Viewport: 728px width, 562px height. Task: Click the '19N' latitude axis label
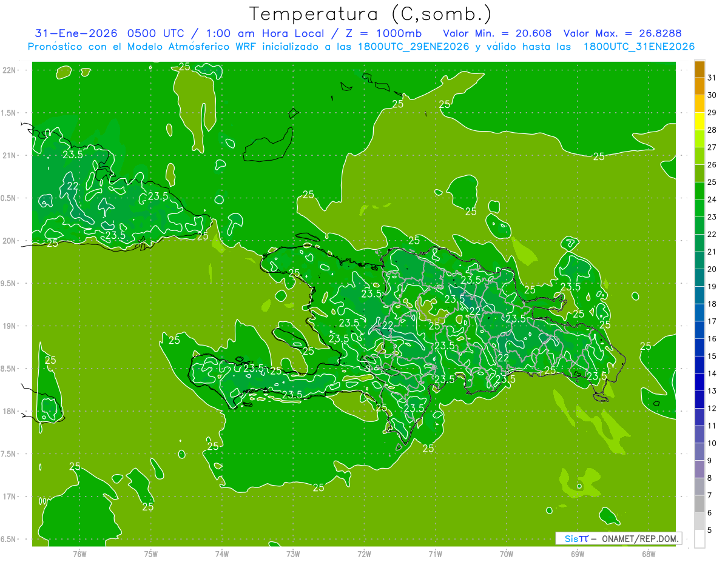pos(9,326)
